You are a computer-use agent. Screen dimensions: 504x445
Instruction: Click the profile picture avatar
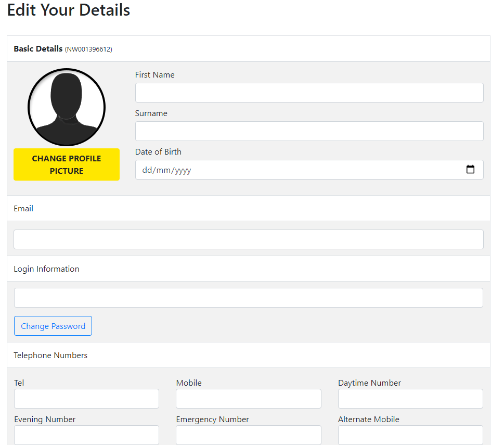click(67, 107)
